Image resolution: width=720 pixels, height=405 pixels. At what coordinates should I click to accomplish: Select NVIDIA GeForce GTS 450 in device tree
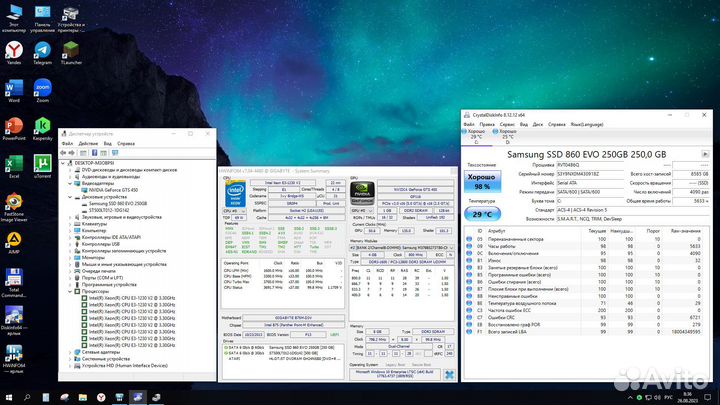pyautogui.click(x=113, y=190)
